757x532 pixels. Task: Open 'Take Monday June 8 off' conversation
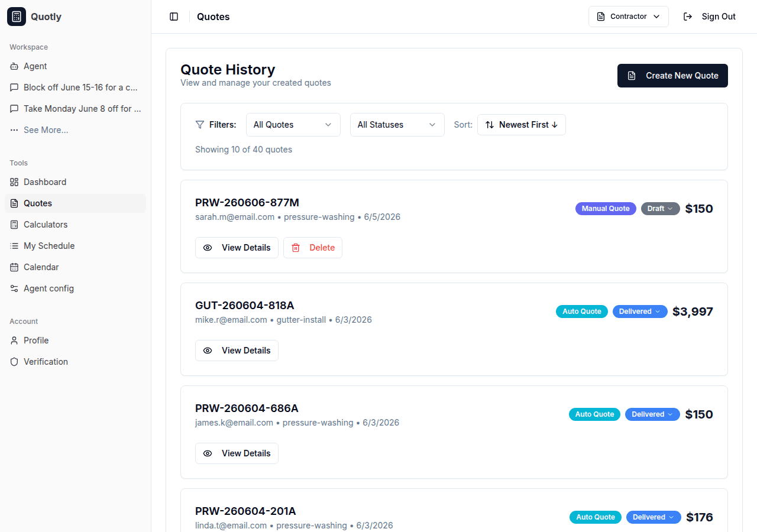76,109
